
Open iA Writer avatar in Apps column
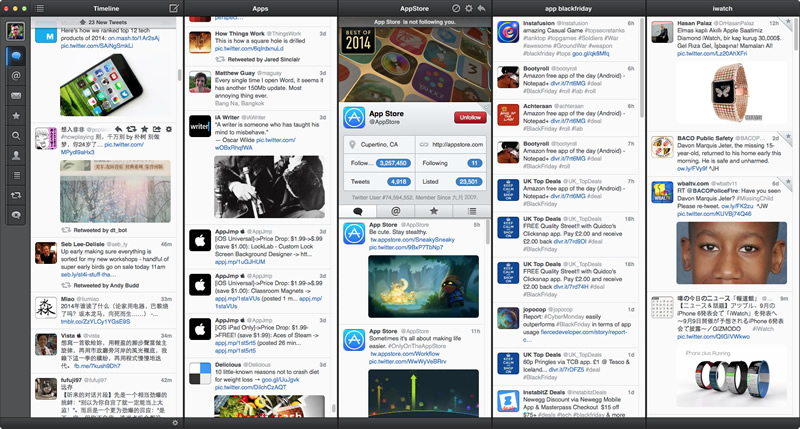click(199, 126)
